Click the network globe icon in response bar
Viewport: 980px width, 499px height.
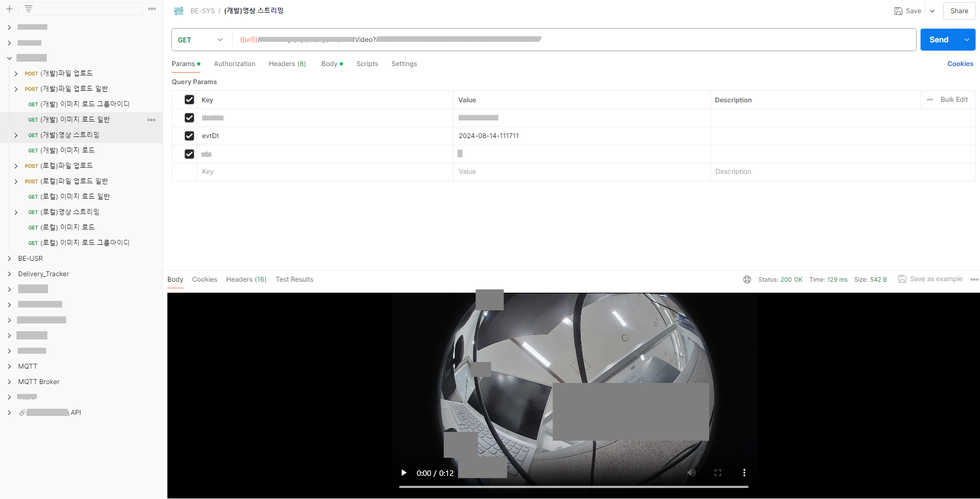point(747,279)
